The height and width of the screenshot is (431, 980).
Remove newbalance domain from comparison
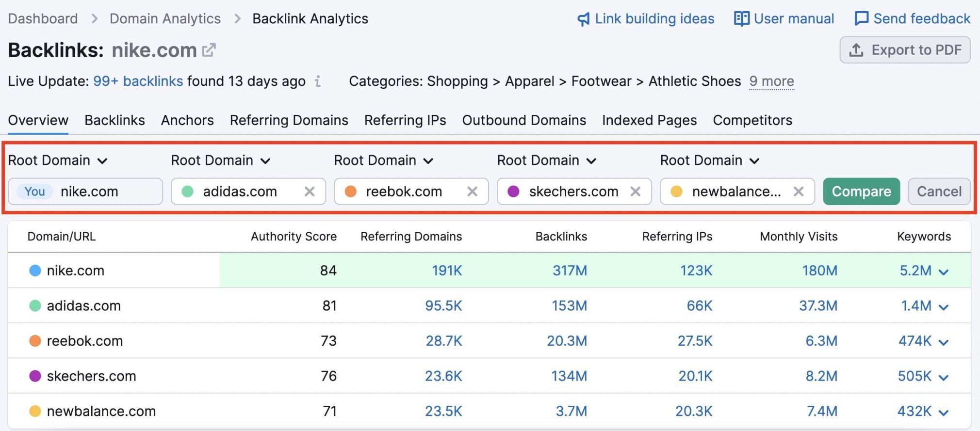[799, 192]
